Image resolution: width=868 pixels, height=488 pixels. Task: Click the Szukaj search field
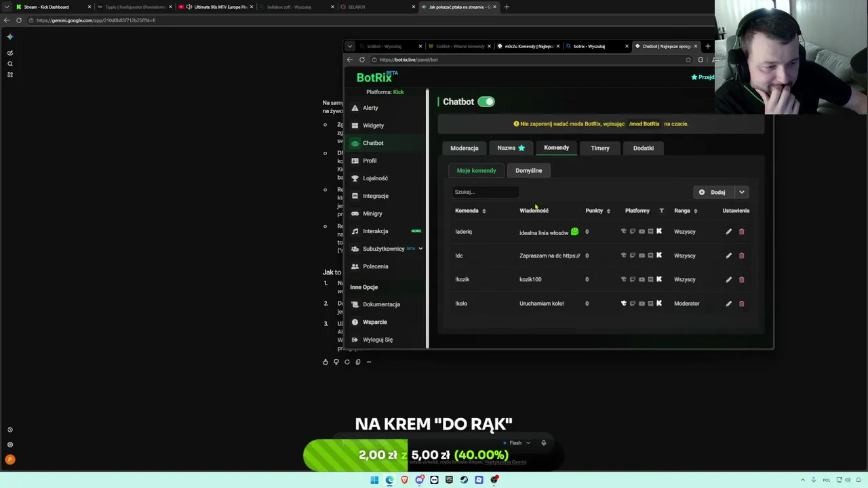point(486,192)
